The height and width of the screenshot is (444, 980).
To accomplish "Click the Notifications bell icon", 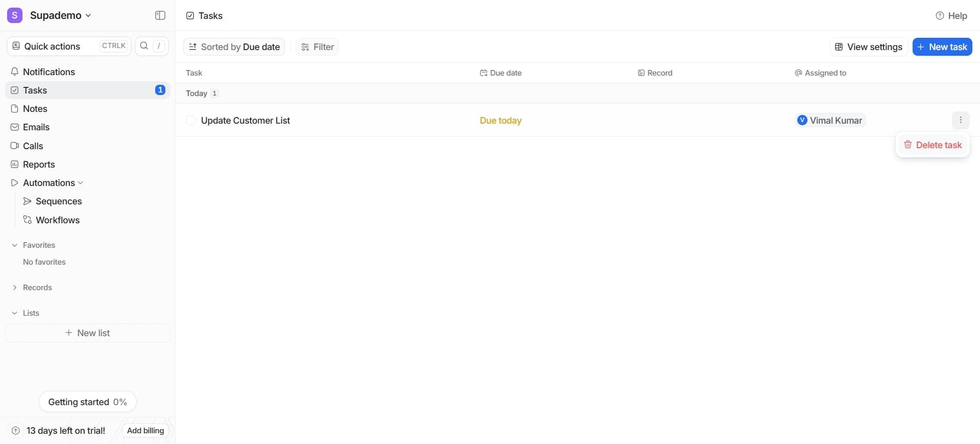I will pyautogui.click(x=15, y=72).
